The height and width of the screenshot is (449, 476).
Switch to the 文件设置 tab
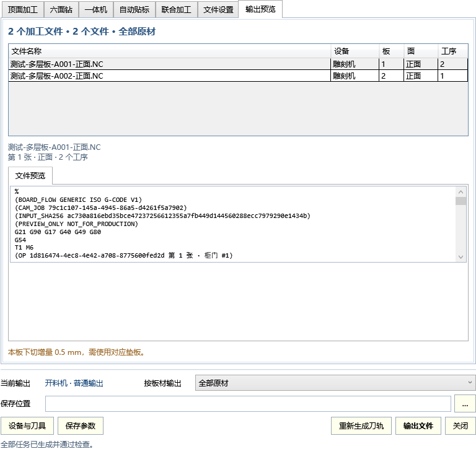tap(218, 10)
